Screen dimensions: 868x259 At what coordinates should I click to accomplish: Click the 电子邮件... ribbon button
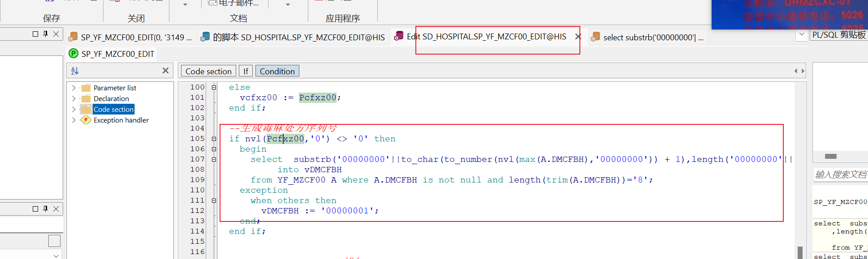click(x=233, y=4)
